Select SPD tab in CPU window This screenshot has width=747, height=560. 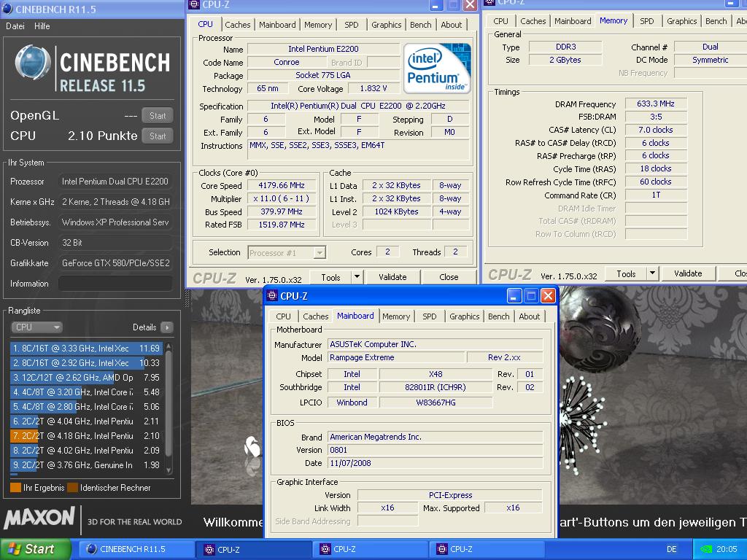point(351,25)
